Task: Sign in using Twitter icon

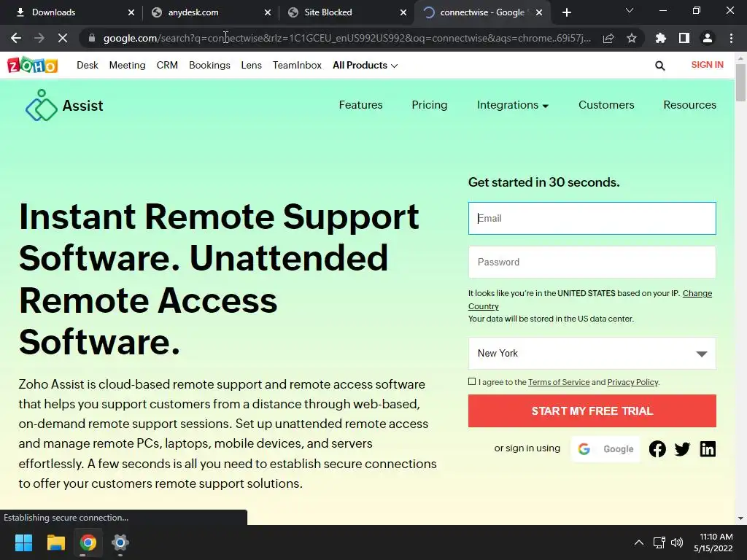Action: pos(682,448)
